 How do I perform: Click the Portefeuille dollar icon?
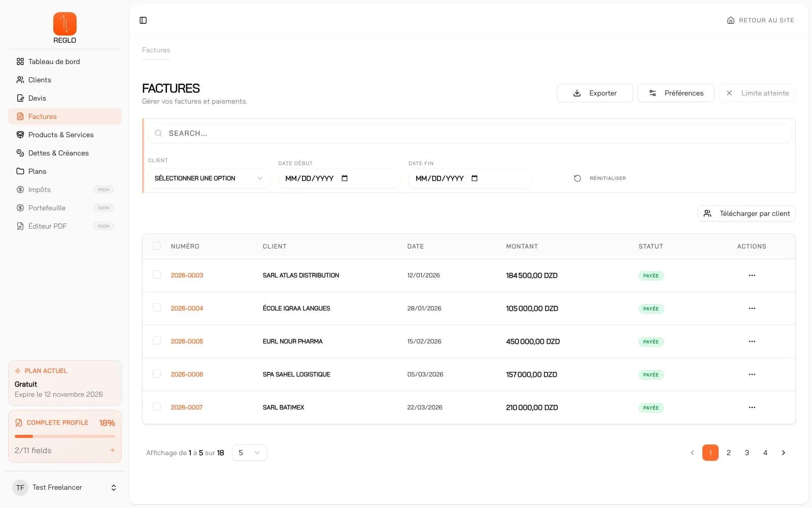(20, 208)
